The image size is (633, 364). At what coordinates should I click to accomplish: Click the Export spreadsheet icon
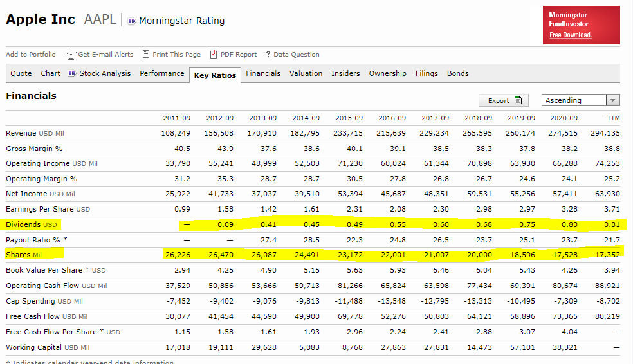[518, 100]
